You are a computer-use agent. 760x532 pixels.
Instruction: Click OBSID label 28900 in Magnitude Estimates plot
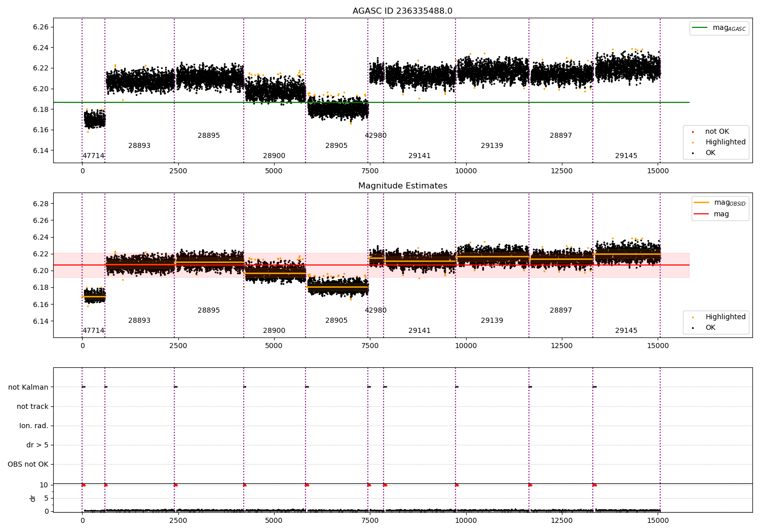tap(274, 331)
